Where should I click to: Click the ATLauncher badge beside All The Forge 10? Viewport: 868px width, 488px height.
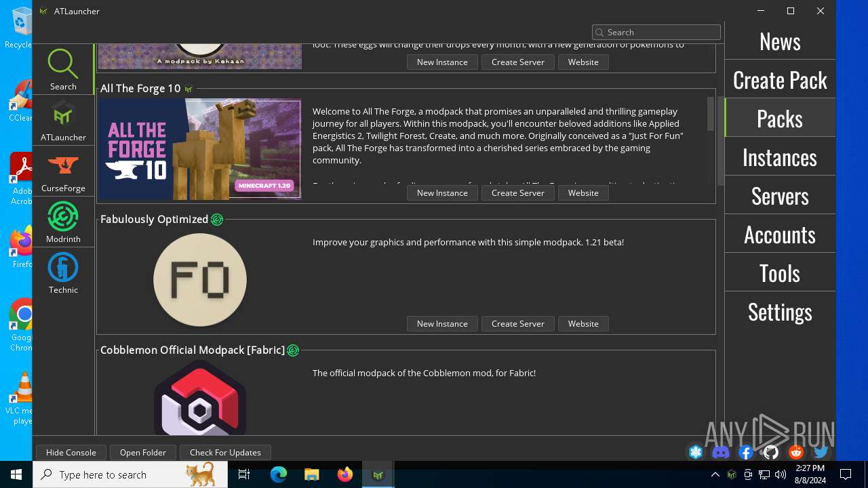189,89
